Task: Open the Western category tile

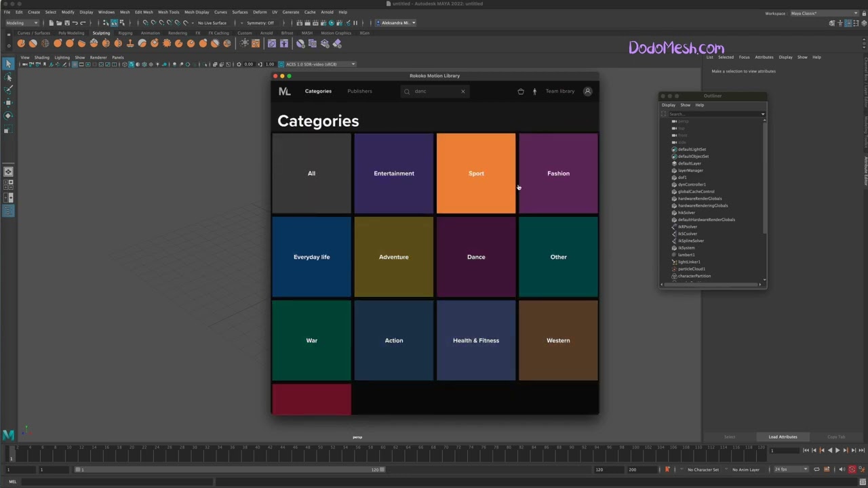Action: pyautogui.click(x=558, y=340)
